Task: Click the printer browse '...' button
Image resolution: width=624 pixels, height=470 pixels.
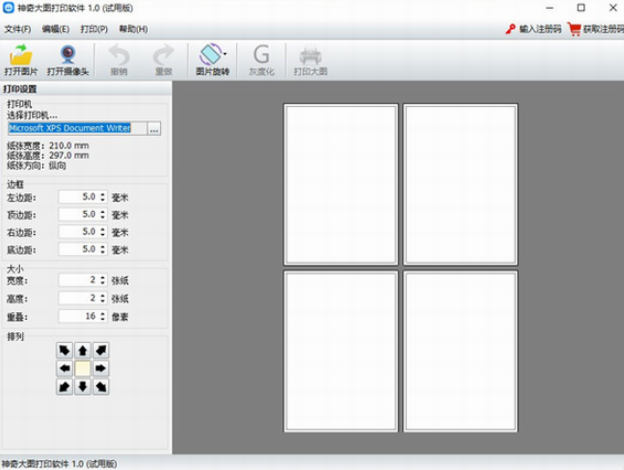Action: [x=154, y=129]
